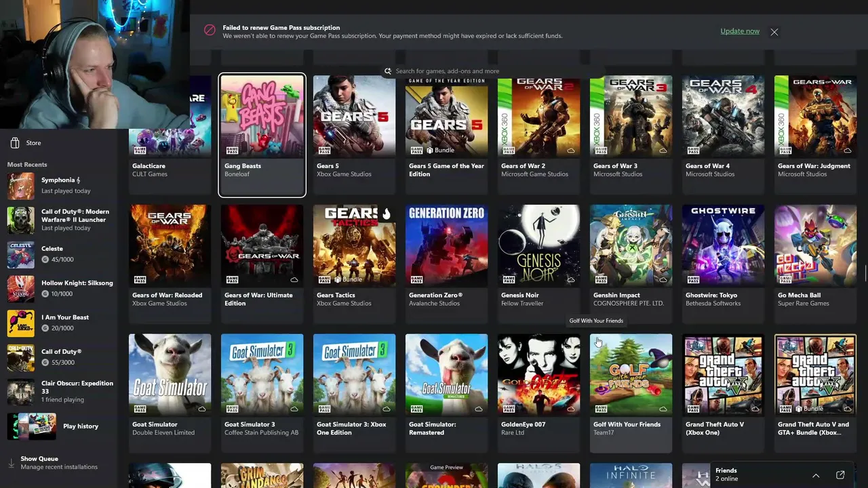Open Play history

[x=58, y=426]
